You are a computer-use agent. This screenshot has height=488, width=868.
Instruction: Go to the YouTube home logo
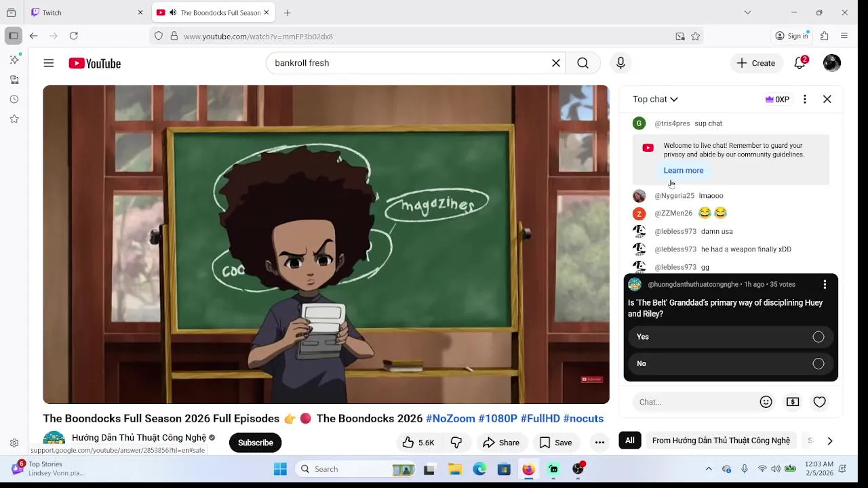pos(95,63)
